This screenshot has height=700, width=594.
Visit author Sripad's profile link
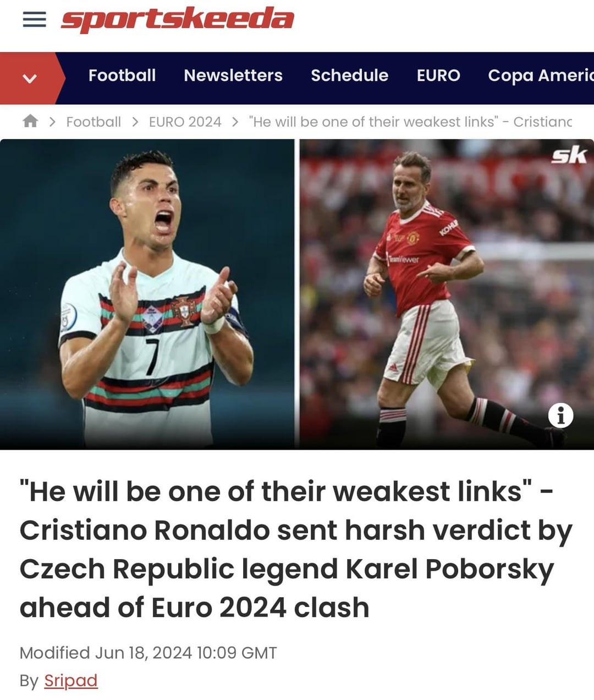click(70, 681)
